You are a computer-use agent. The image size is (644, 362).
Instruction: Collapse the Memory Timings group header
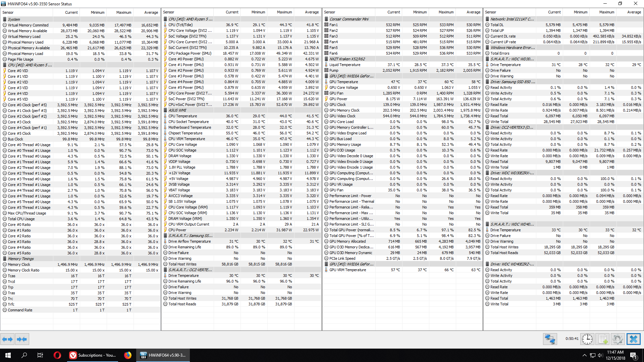(x=21, y=259)
